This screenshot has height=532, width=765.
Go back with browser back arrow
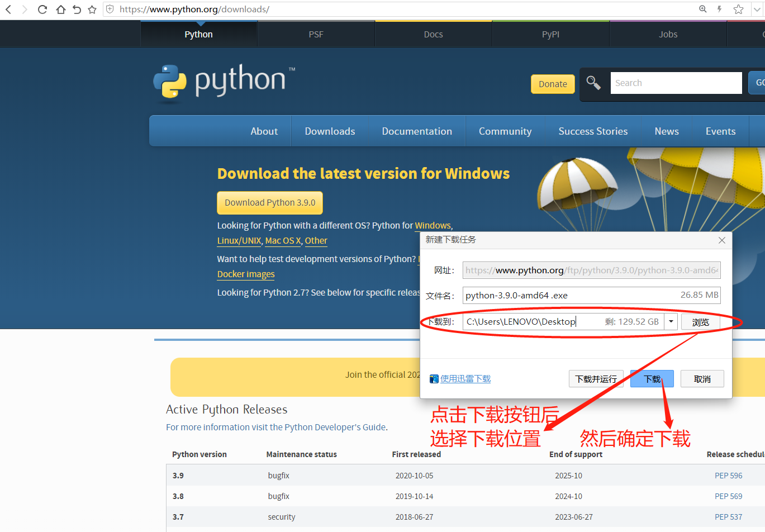[8, 9]
